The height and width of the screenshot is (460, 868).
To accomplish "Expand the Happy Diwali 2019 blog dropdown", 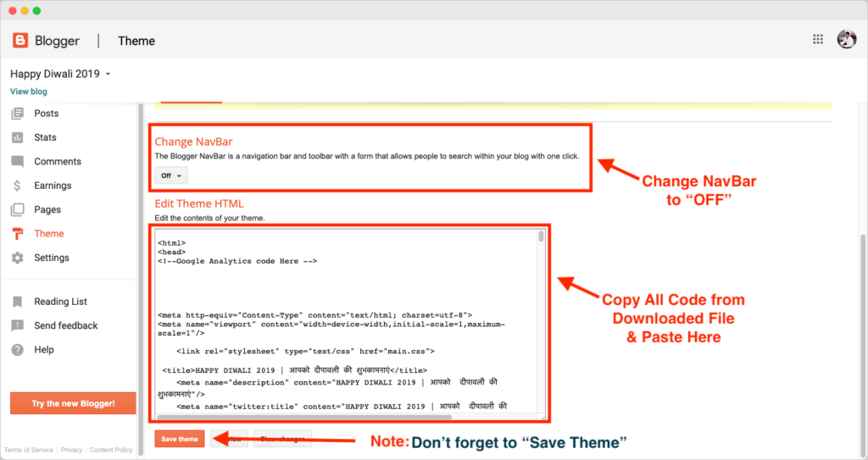I will pyautogui.click(x=108, y=75).
